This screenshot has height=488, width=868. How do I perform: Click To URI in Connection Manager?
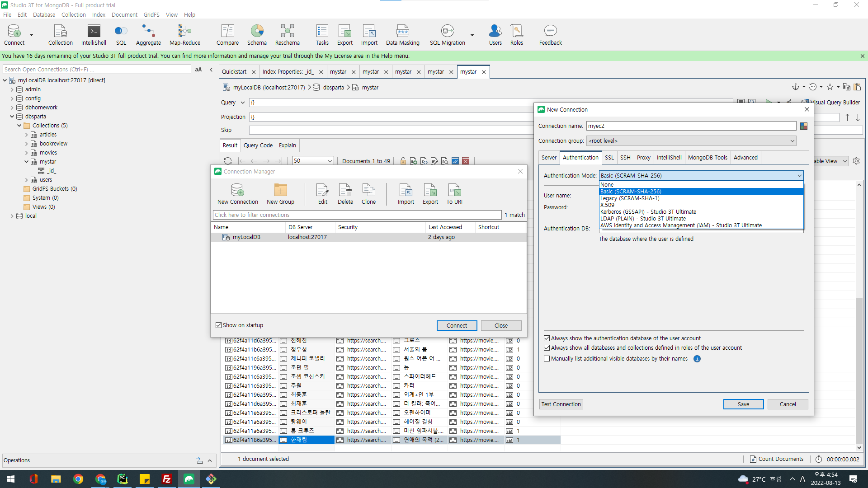[454, 194]
